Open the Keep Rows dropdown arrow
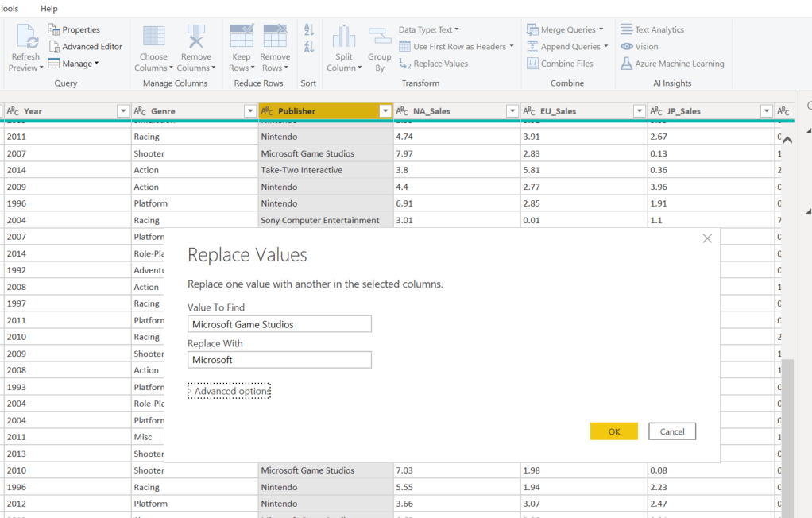The image size is (812, 518). click(253, 68)
